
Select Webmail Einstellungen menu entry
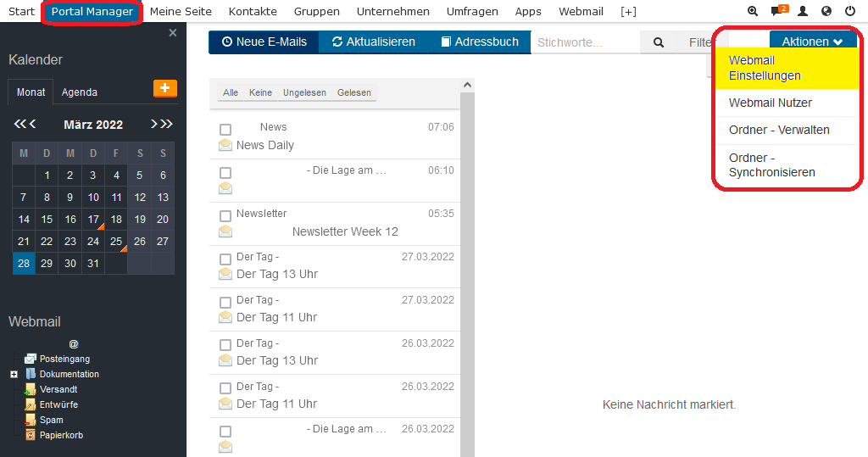click(787, 68)
